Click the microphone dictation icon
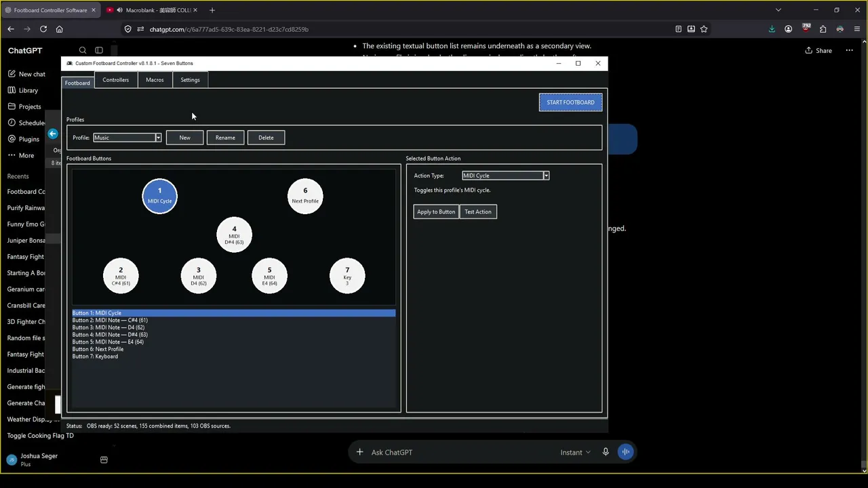Viewport: 868px width, 488px height. [606, 452]
